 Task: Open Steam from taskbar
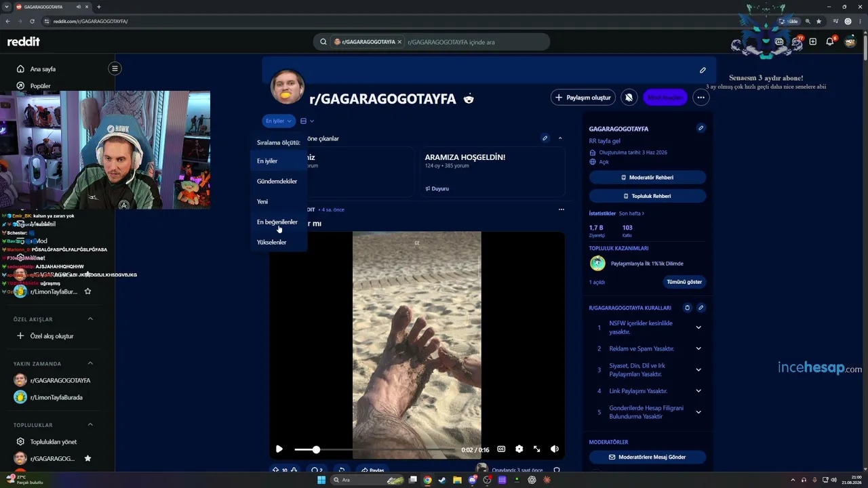pyautogui.click(x=442, y=480)
